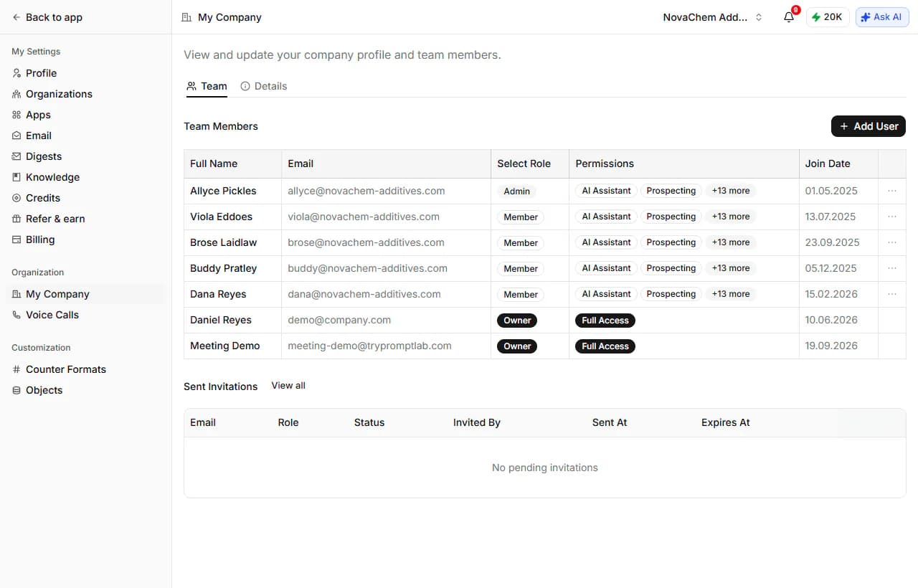Click the Knowledge book icon
The width and height of the screenshot is (918, 588).
click(x=16, y=177)
